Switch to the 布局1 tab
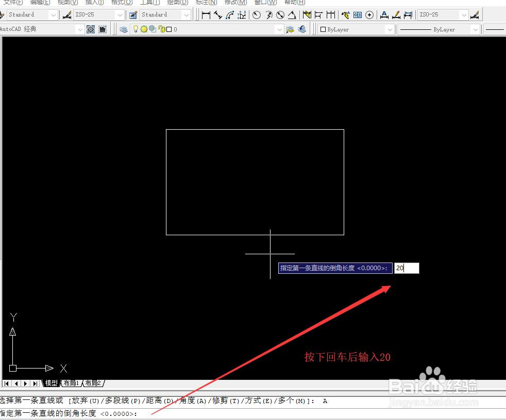Viewport: 506px width, 420px height. click(71, 383)
